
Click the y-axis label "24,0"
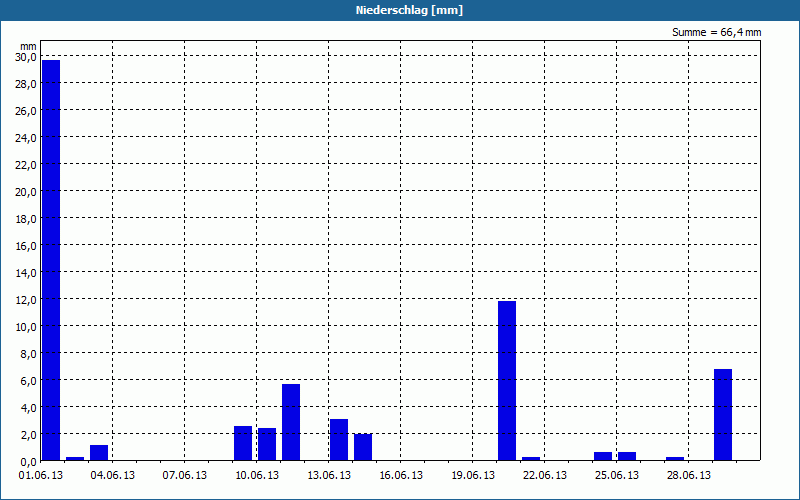click(26, 138)
